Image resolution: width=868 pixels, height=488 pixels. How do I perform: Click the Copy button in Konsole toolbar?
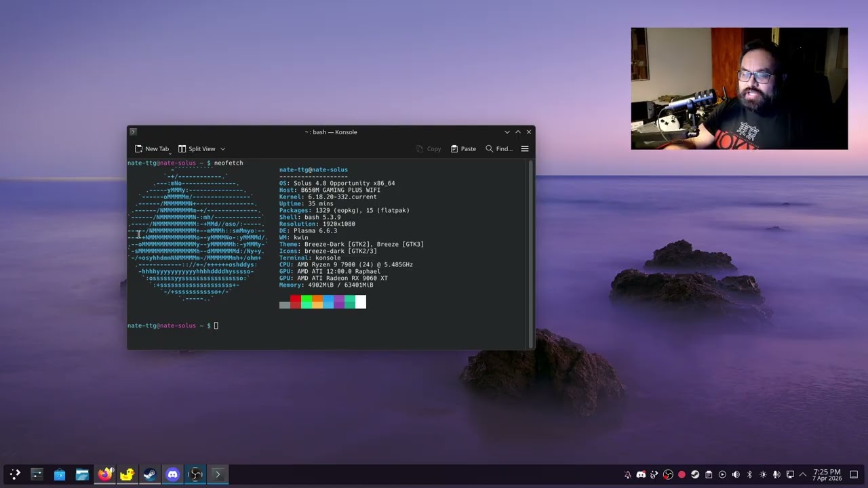[429, 148]
